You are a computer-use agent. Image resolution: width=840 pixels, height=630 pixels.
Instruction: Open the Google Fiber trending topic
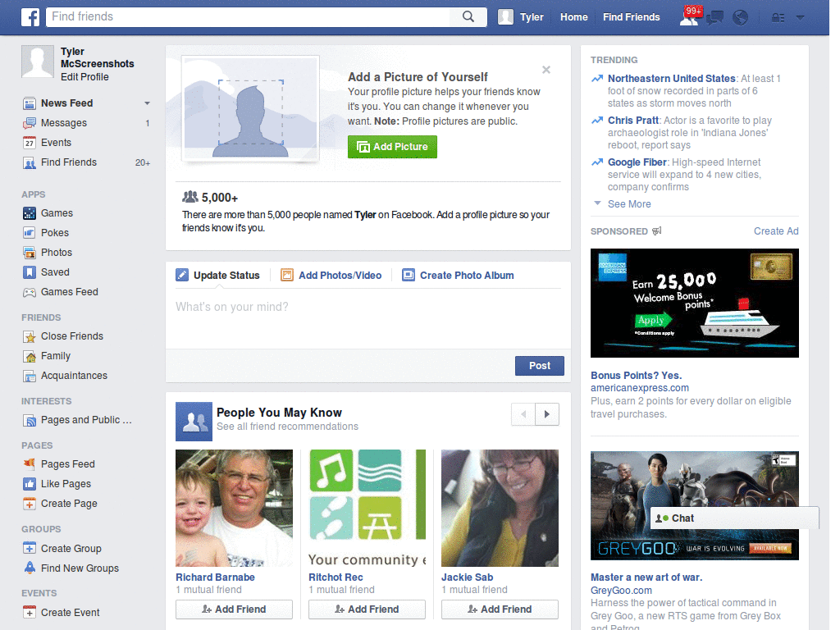[637, 162]
